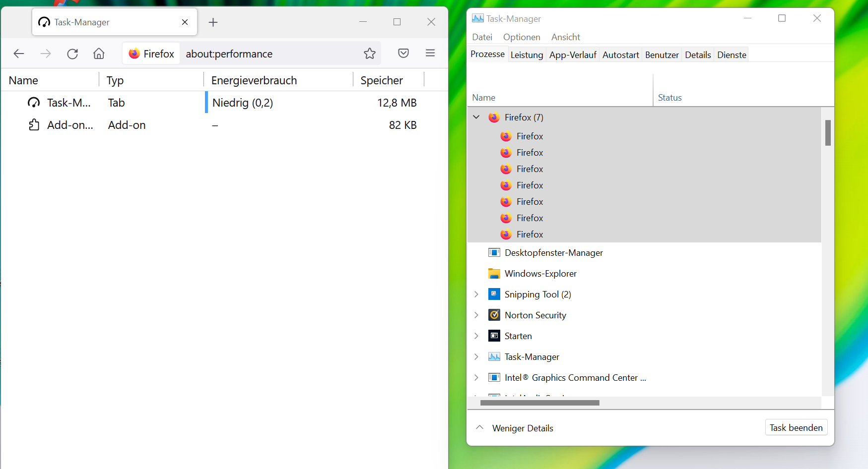The height and width of the screenshot is (469, 868).
Task: Click the vertical scrollbar thumb in Task Manager
Action: tap(828, 133)
